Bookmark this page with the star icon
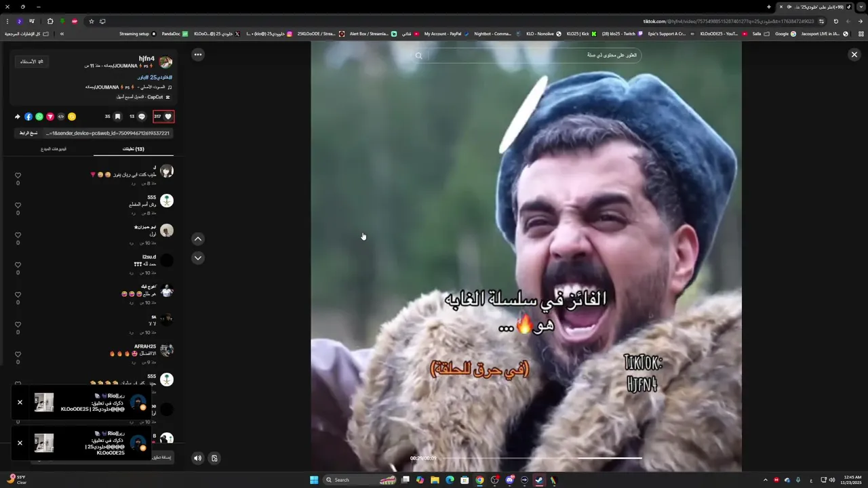This screenshot has width=868, height=488. tap(92, 21)
